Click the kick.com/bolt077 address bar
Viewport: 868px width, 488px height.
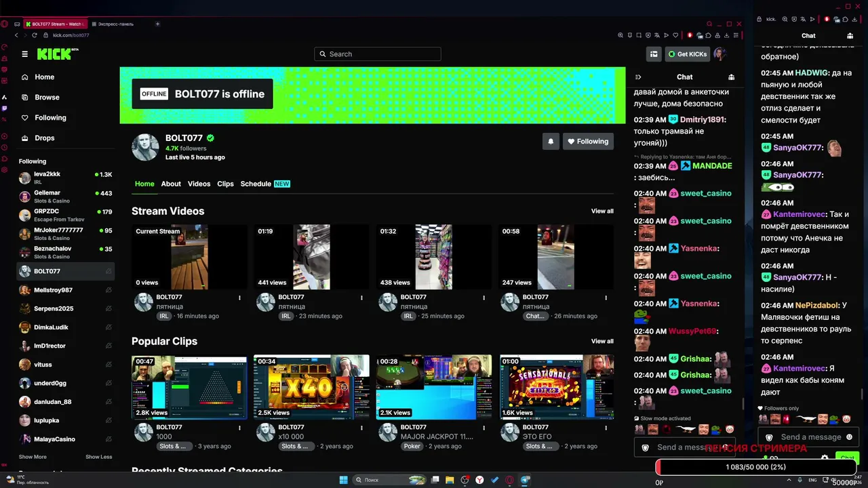tap(71, 35)
